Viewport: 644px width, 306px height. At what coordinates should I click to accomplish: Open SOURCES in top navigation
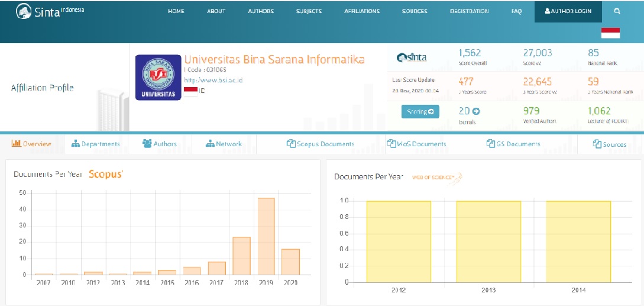(415, 11)
